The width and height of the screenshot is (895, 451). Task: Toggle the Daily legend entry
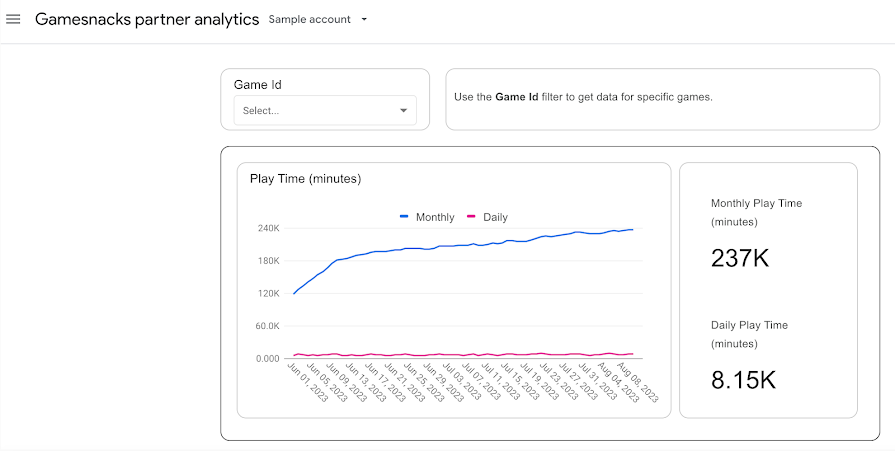(x=487, y=217)
